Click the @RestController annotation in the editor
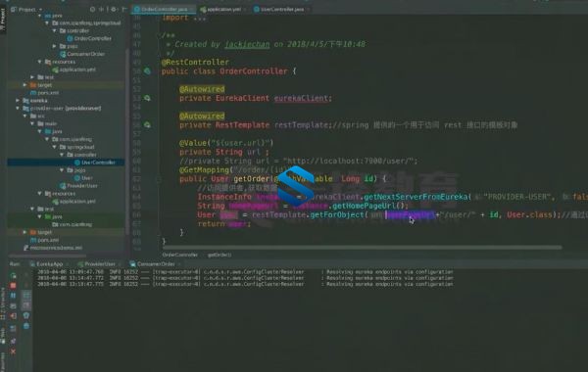The width and height of the screenshot is (588, 372). 195,63
